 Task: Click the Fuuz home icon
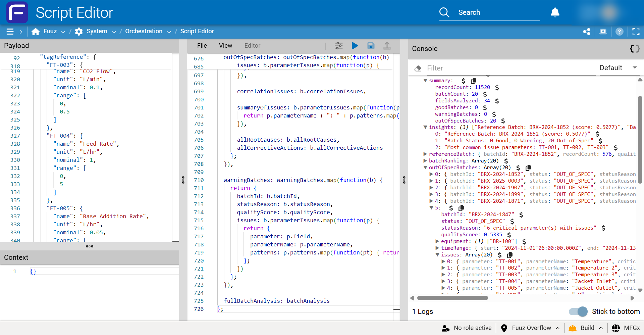pyautogui.click(x=36, y=32)
